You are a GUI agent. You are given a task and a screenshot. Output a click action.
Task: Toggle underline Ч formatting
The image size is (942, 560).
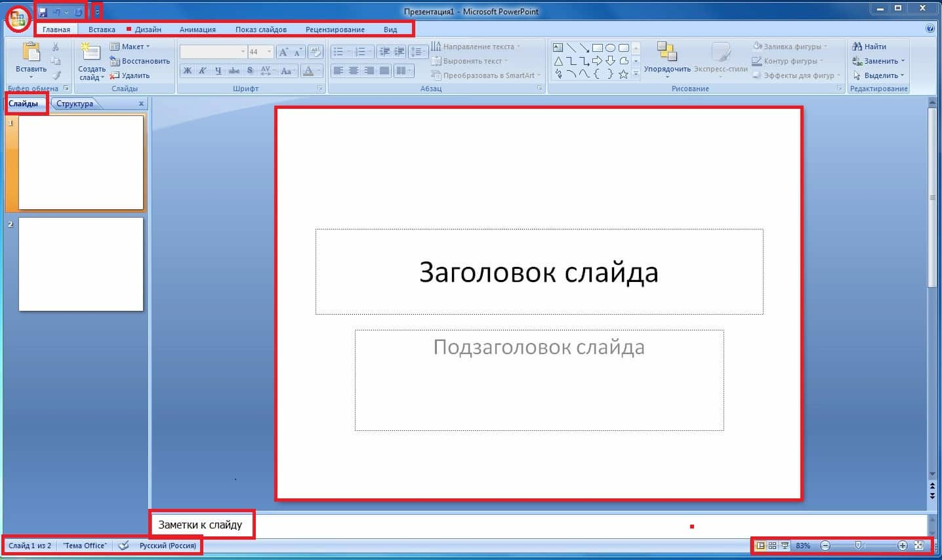[x=218, y=71]
